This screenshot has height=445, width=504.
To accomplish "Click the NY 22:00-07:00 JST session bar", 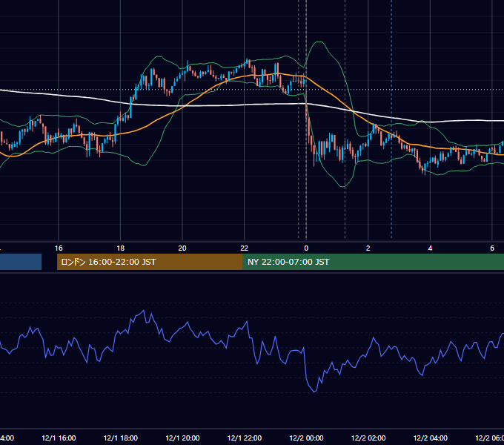I will click(373, 262).
